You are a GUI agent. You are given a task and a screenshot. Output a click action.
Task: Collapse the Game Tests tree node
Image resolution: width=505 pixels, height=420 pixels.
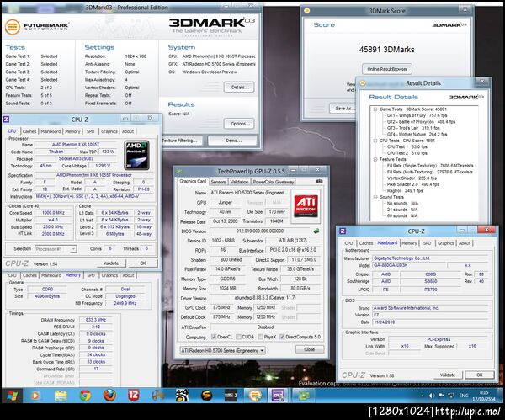(375, 109)
